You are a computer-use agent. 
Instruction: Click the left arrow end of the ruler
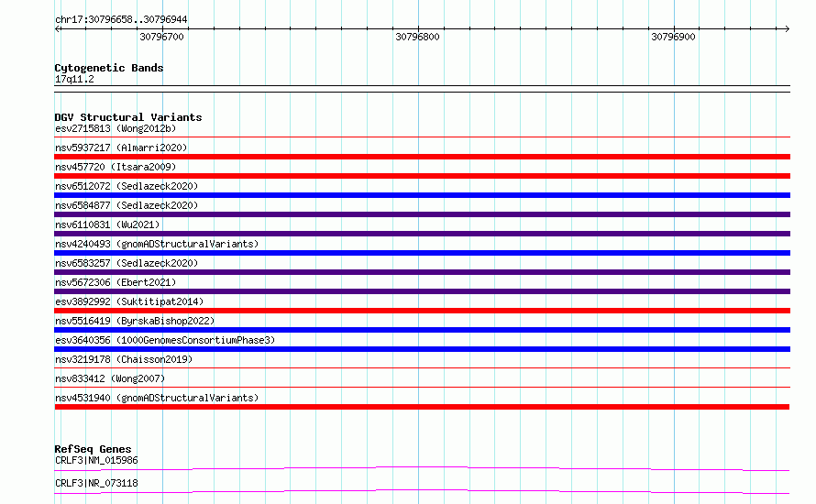click(x=57, y=28)
